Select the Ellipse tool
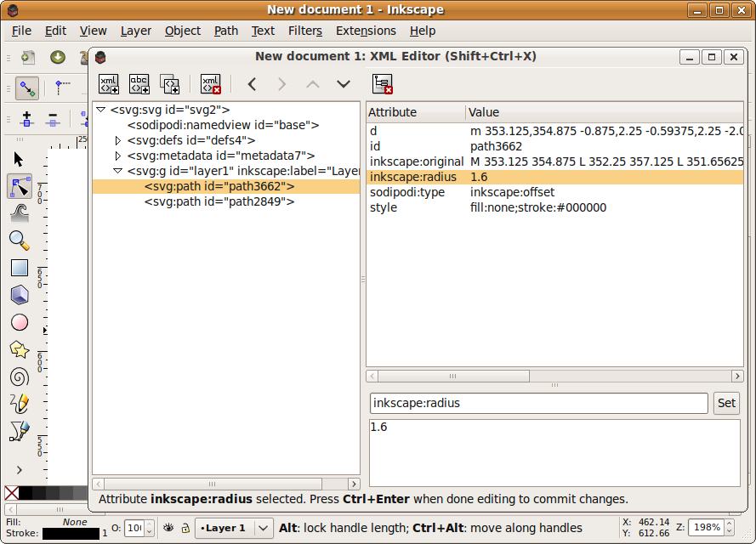Viewport: 756px width, 544px height. pyautogui.click(x=20, y=322)
